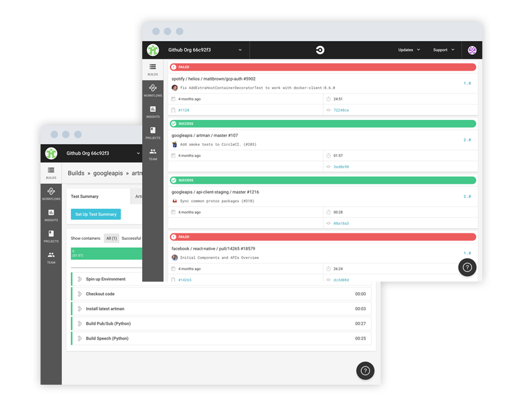The width and height of the screenshot is (532, 403).
Task: Click 2.0 version label on artman build
Action: click(467, 140)
